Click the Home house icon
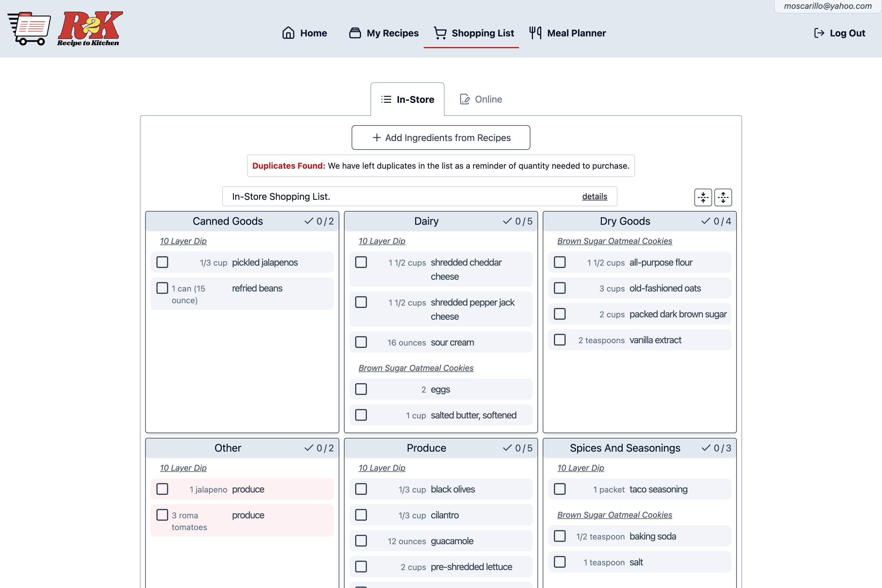The width and height of the screenshot is (882, 588). click(288, 33)
